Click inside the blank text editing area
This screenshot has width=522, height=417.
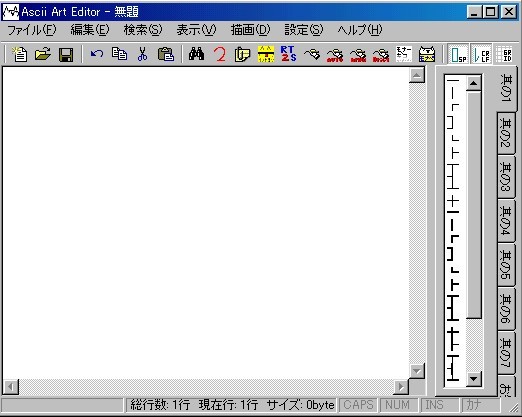coord(206,222)
